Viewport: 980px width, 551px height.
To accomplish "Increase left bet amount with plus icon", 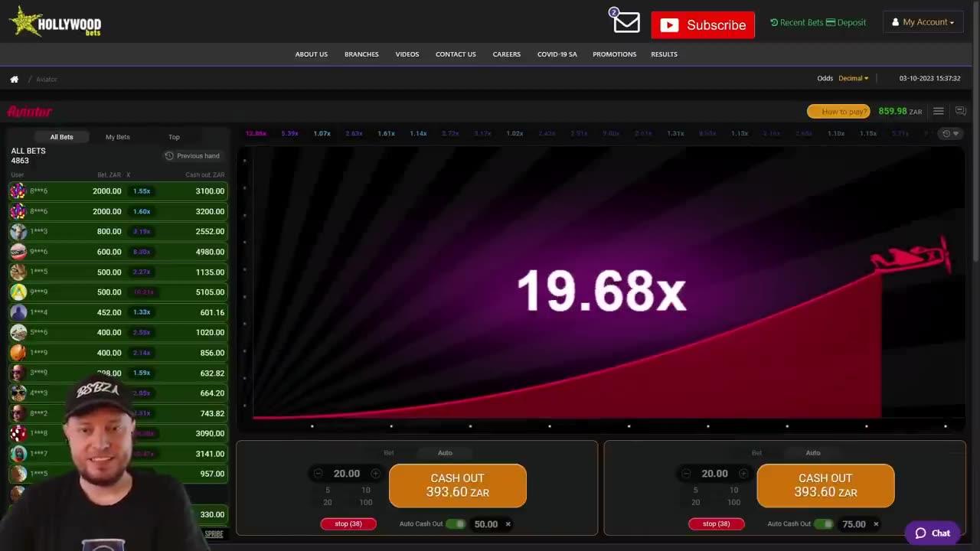I will pyautogui.click(x=375, y=474).
